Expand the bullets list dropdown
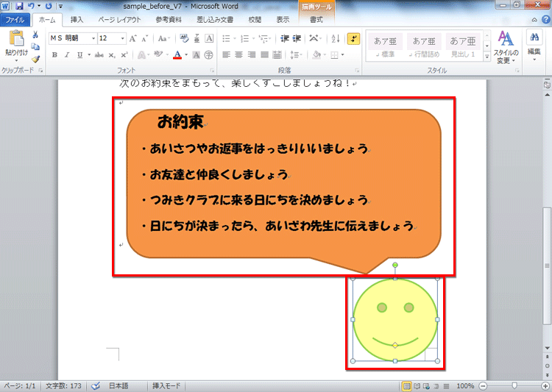This screenshot has height=392, width=552. (x=235, y=38)
